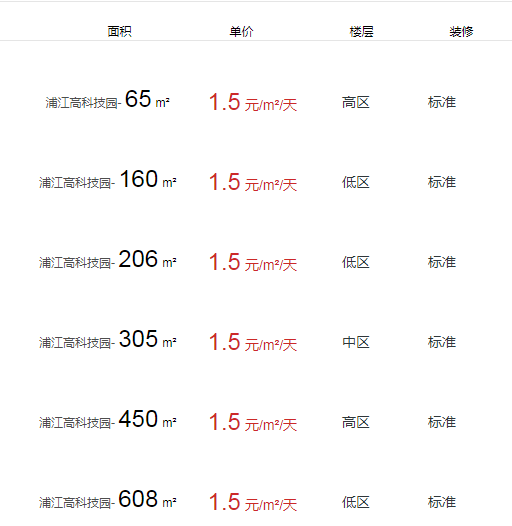Viewport: 512px width, 526px height.
Task: Click 低区 floor in the 160 m² row
Action: point(356,182)
